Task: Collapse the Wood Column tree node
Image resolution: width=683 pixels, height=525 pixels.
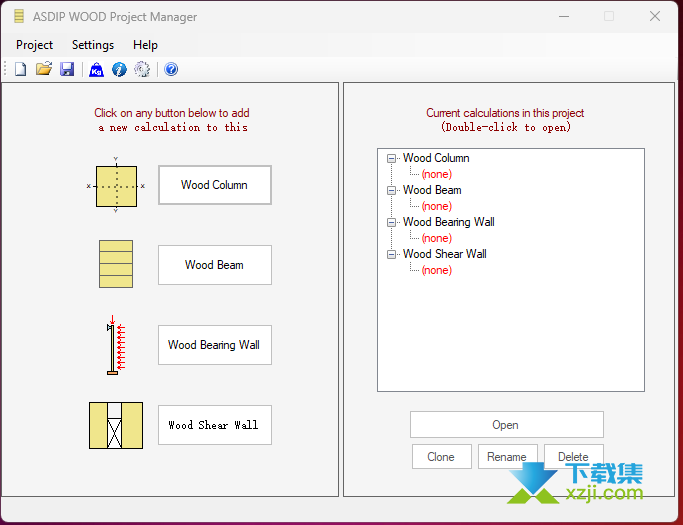Action: (x=392, y=159)
